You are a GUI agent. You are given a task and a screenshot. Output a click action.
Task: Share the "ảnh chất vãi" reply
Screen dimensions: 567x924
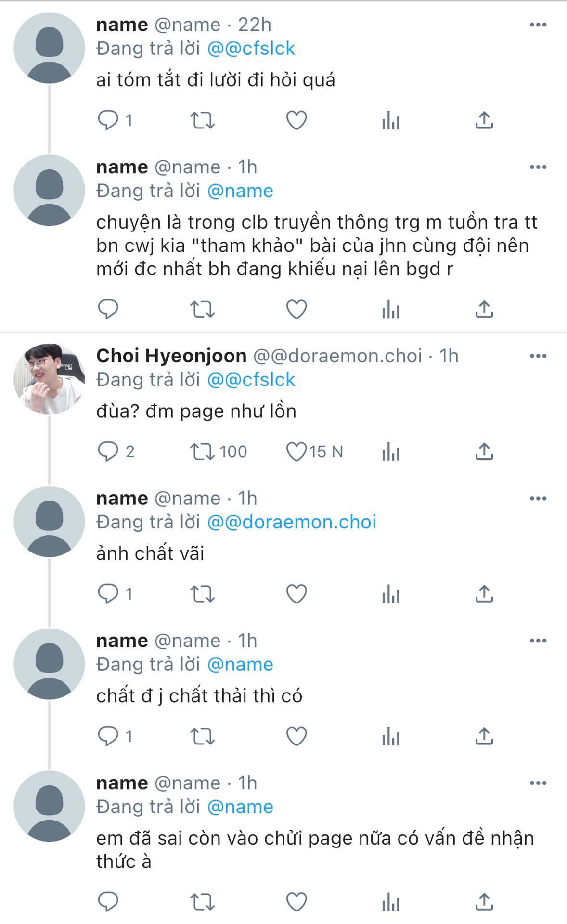click(x=484, y=594)
